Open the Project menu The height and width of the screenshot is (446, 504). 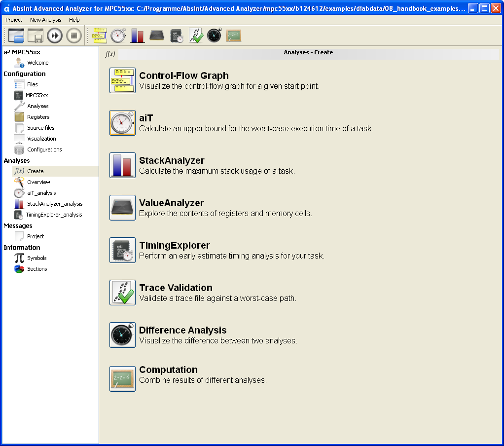(x=14, y=20)
